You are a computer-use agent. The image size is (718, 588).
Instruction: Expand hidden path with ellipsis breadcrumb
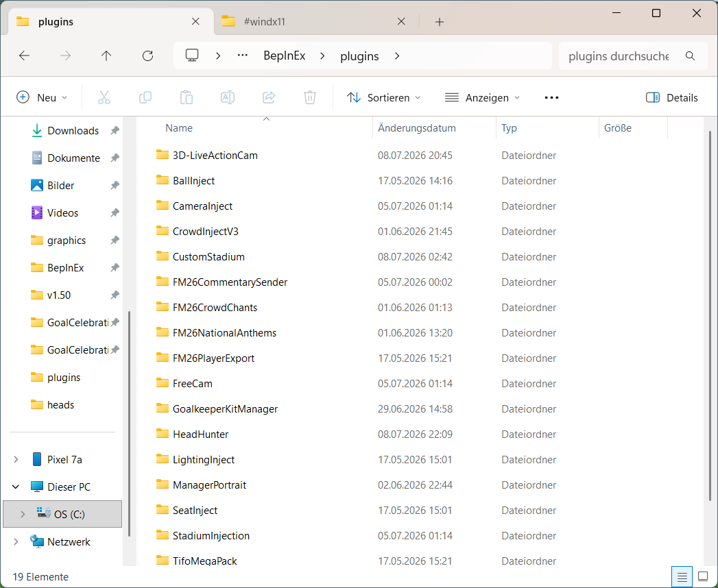[x=242, y=56]
